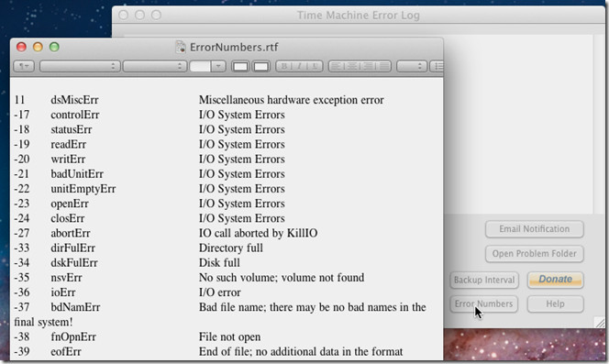Open the paragraph styles menu
This screenshot has width=609, height=364.
coord(24,66)
